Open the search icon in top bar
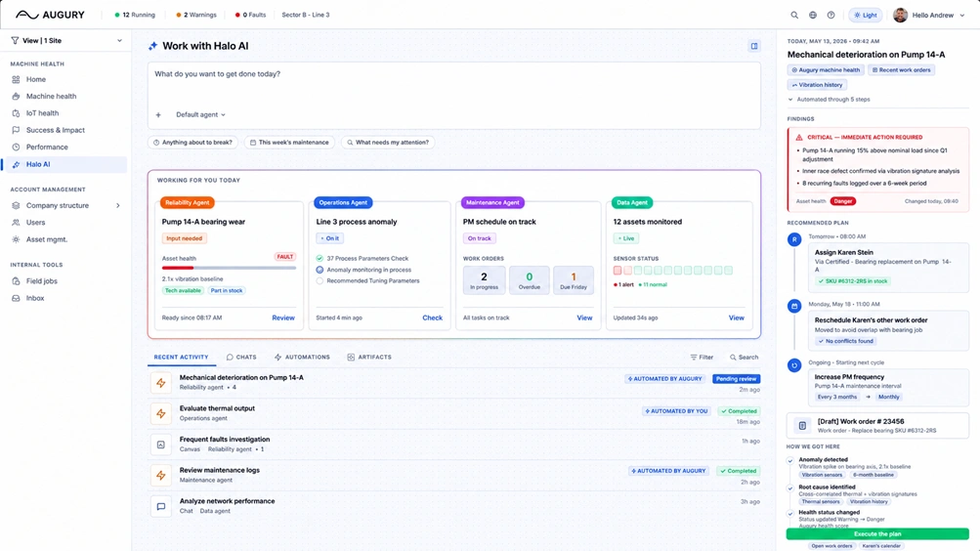Screen dimensions: 980x551 coord(794,15)
